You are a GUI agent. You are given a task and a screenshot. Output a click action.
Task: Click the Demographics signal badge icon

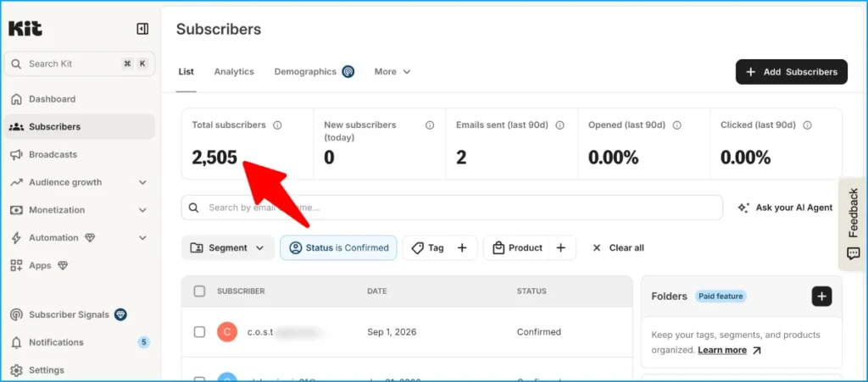tap(348, 72)
